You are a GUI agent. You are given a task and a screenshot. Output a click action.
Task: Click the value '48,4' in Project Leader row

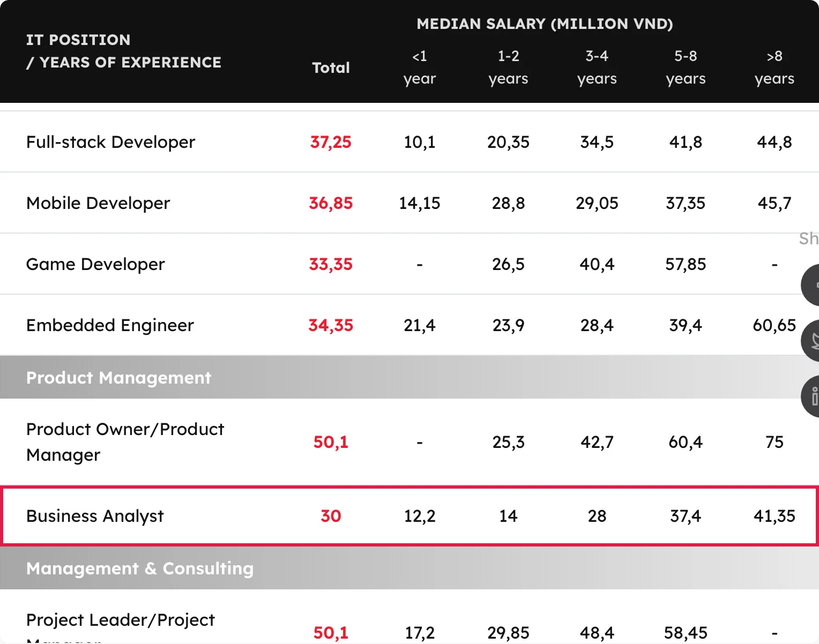pyautogui.click(x=597, y=633)
